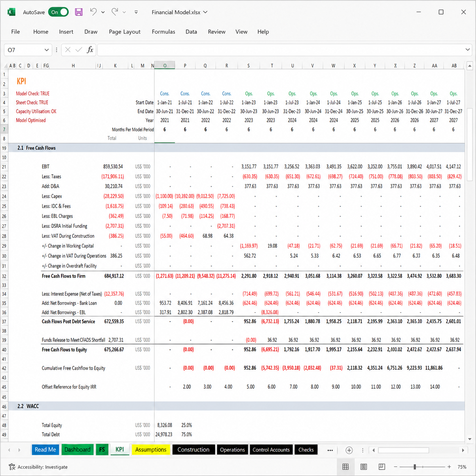This screenshot has width=476, height=476.
Task: Toggle the AutoSave switch
Action: 59,12
